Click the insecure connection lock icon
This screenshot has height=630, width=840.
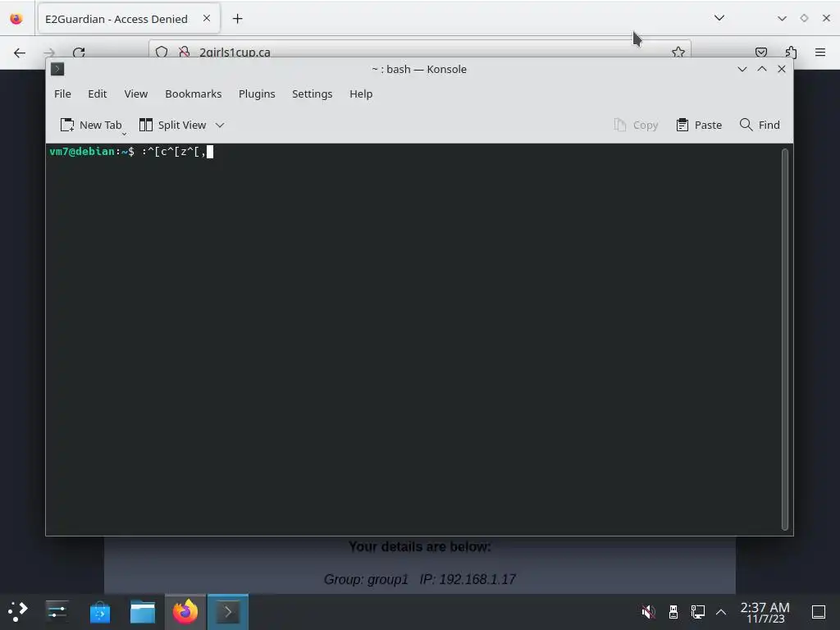[184, 52]
